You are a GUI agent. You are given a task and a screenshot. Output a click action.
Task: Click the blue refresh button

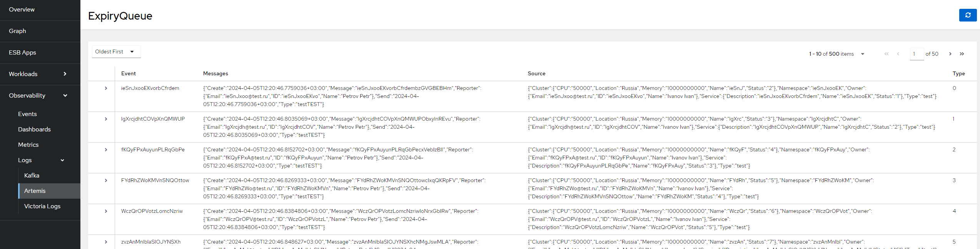[x=968, y=15]
